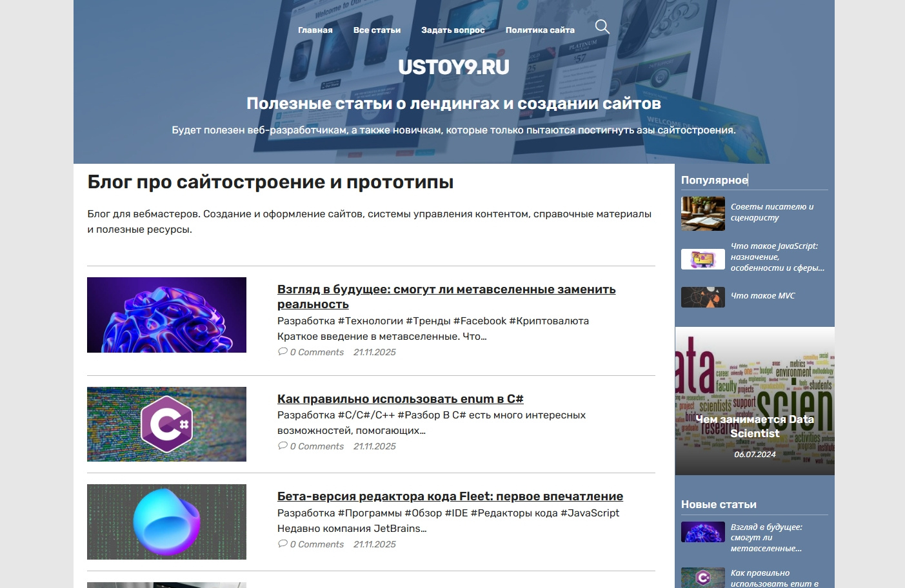
Task: Open article 'Взгляд в будущее: смогут ли метавселенные'
Action: tap(446, 297)
